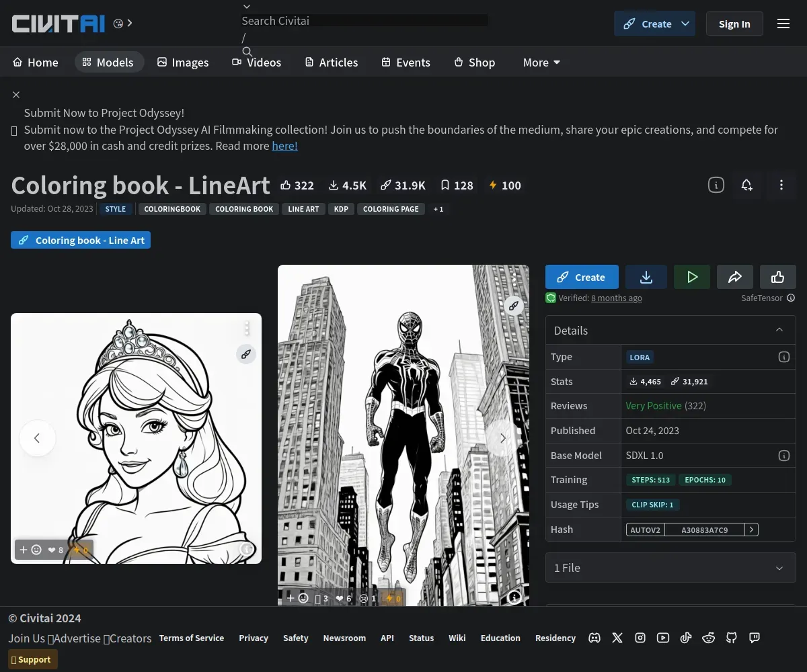Switch to the Models tab
The width and height of the screenshot is (807, 672).
[x=108, y=62]
